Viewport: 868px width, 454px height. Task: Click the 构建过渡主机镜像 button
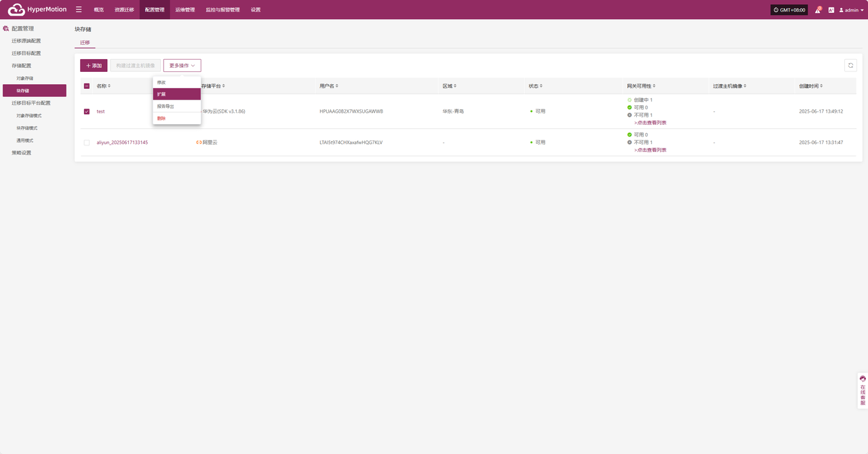(x=135, y=65)
